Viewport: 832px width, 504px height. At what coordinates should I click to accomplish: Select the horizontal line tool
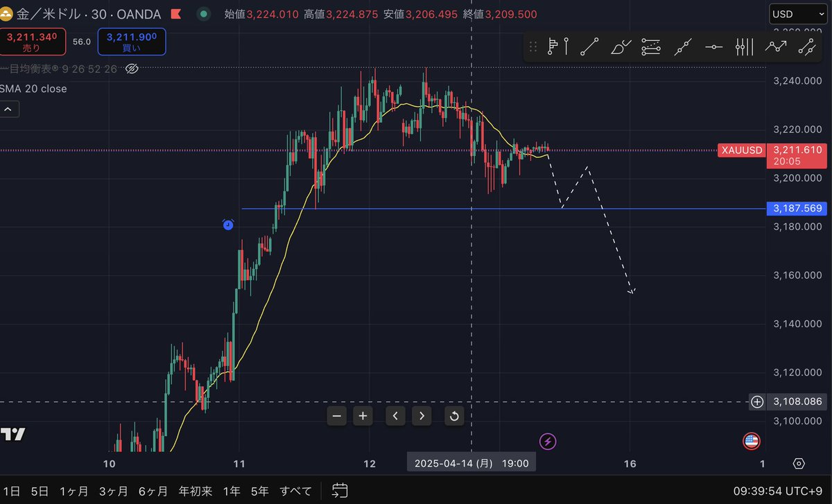pyautogui.click(x=714, y=47)
